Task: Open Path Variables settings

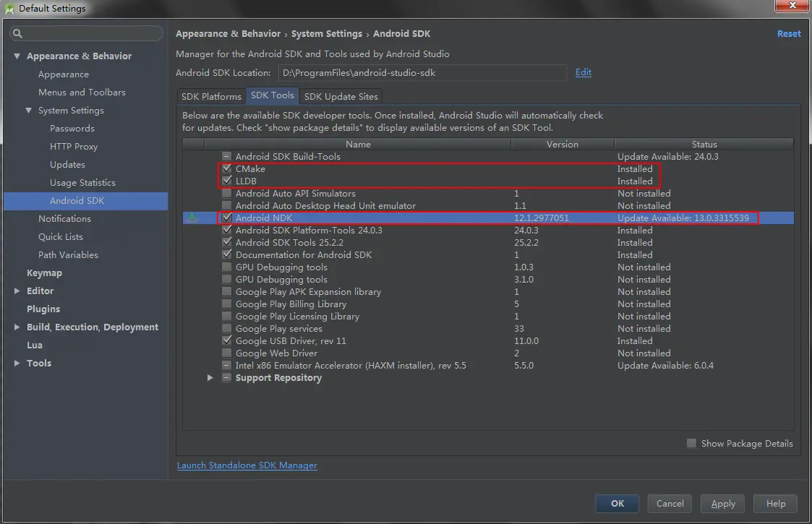Action: 68,254
